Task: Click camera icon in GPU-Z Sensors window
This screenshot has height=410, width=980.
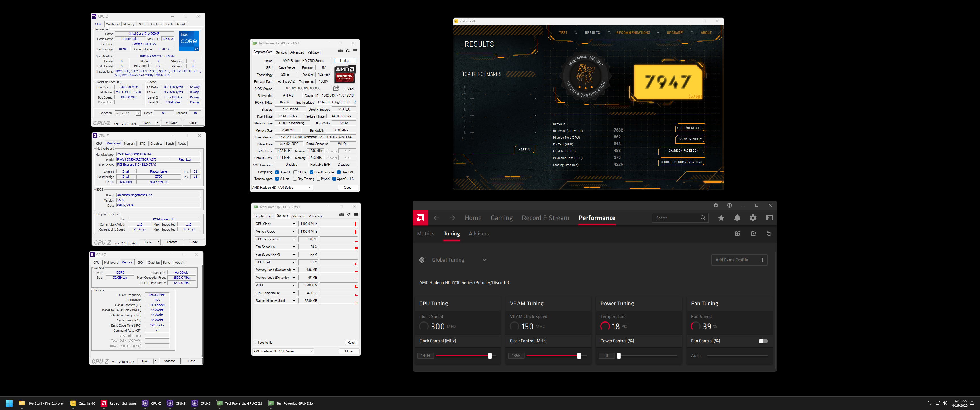Action: [342, 214]
